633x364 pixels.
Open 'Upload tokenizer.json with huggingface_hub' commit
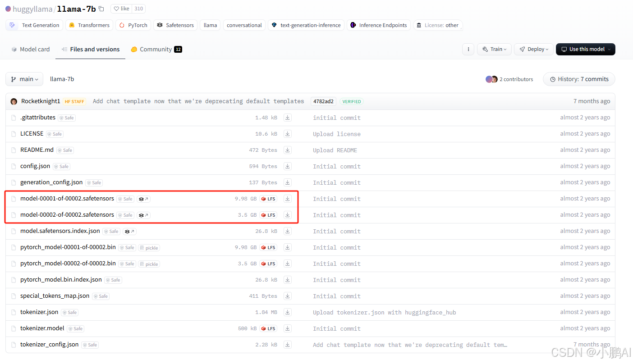[x=385, y=313]
